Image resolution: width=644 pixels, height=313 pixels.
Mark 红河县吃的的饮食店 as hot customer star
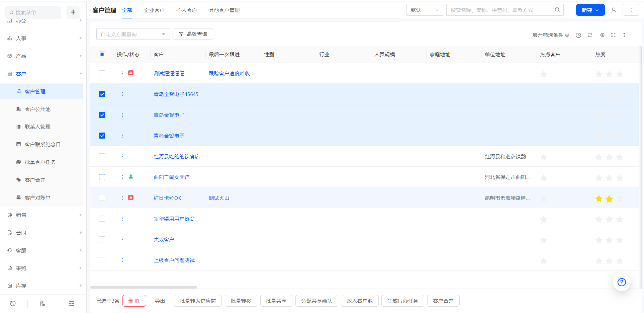pos(544,157)
